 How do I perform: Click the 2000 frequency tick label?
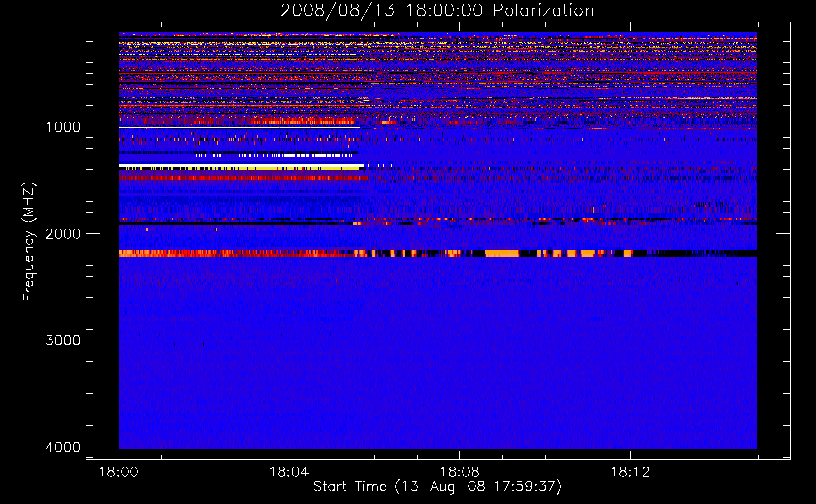click(63, 233)
